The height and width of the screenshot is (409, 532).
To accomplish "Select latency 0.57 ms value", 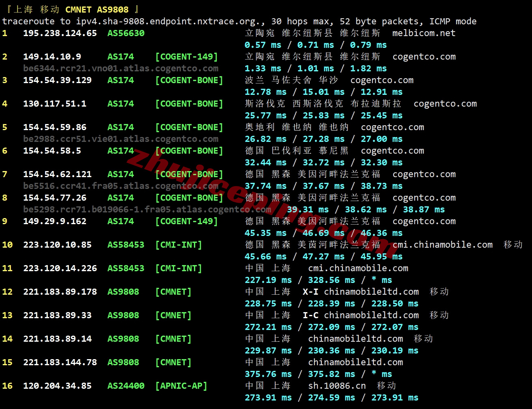I will 263,45.
